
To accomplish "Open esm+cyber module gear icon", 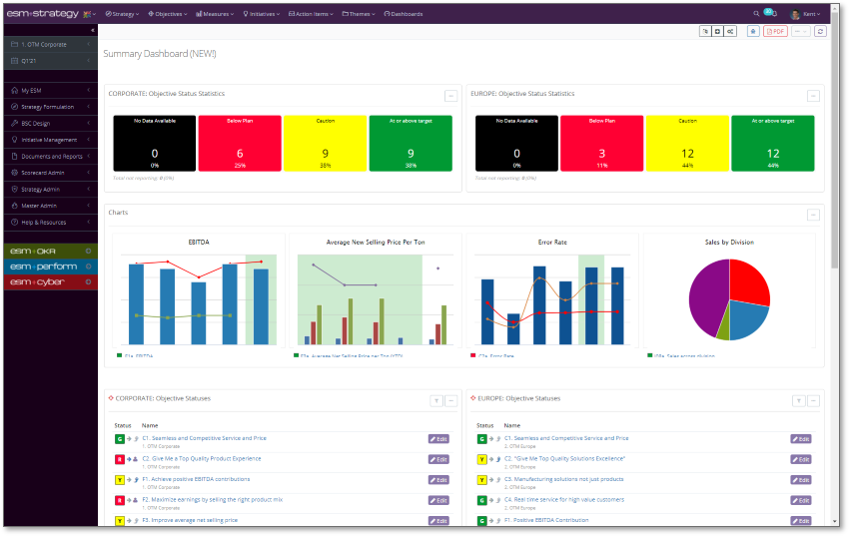I will 89,282.
